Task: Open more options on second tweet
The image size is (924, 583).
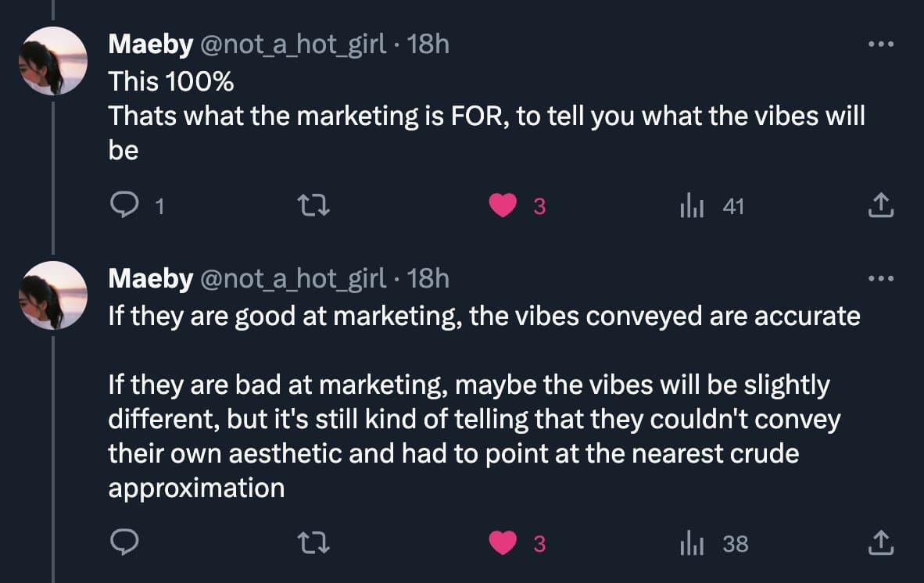Action: click(881, 278)
